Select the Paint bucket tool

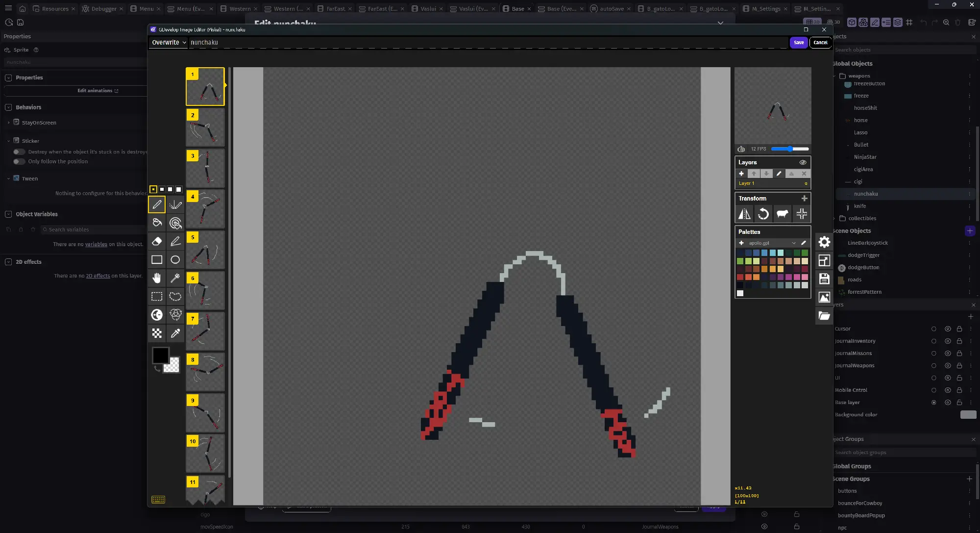pyautogui.click(x=157, y=223)
